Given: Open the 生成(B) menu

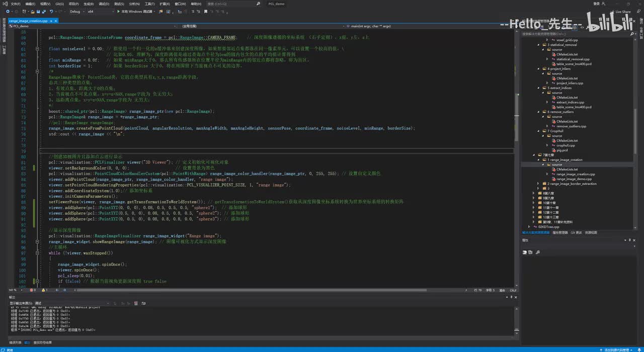Looking at the screenshot, I should 89,4.
